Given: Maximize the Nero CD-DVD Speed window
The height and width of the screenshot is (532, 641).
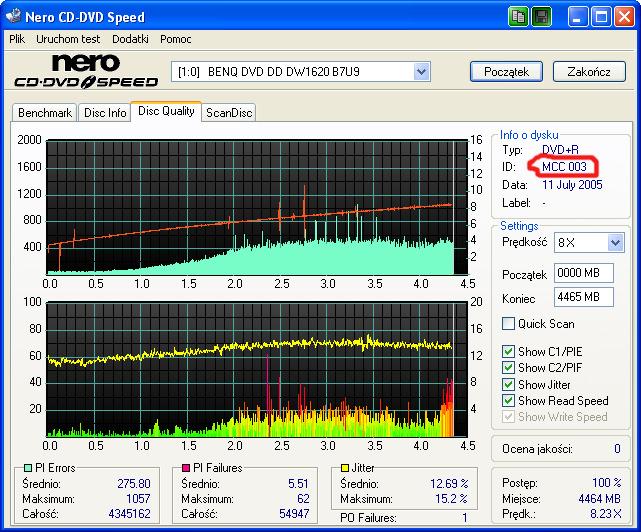Looking at the screenshot, I should pyautogui.click(x=601, y=17).
